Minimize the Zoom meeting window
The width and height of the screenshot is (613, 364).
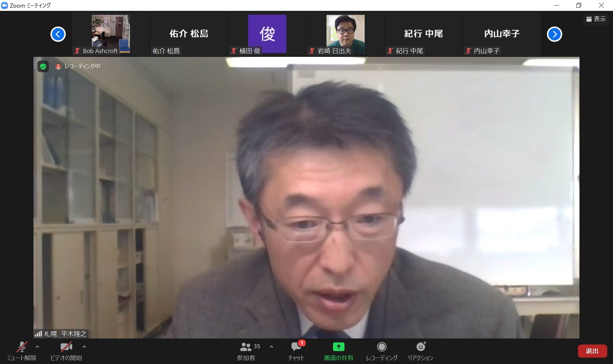click(x=556, y=5)
